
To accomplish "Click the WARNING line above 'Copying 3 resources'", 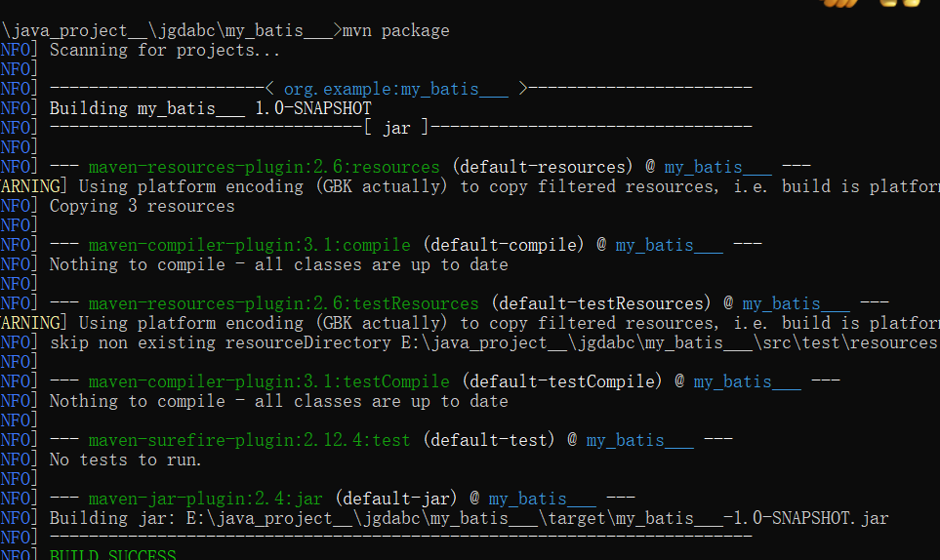I will (470, 187).
